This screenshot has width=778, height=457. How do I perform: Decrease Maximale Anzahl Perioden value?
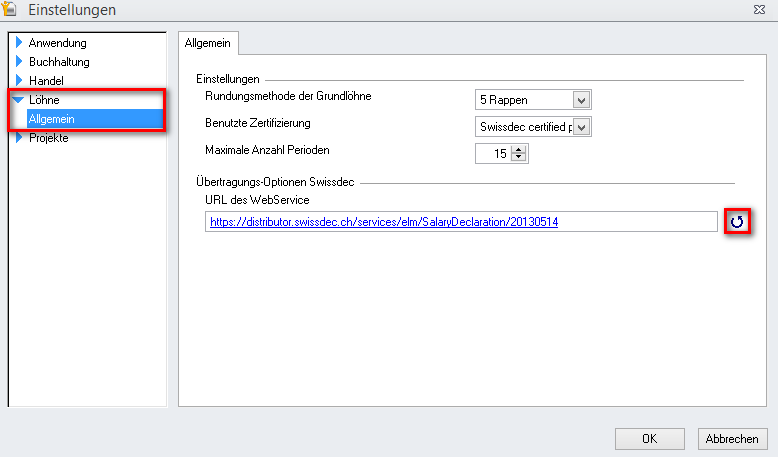pos(519,157)
